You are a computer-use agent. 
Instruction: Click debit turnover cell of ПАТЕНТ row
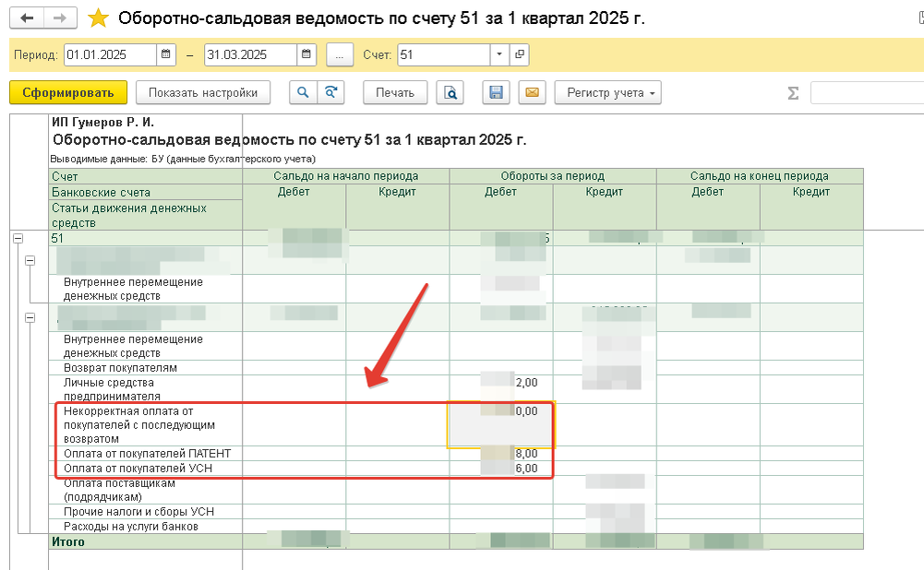point(501,454)
